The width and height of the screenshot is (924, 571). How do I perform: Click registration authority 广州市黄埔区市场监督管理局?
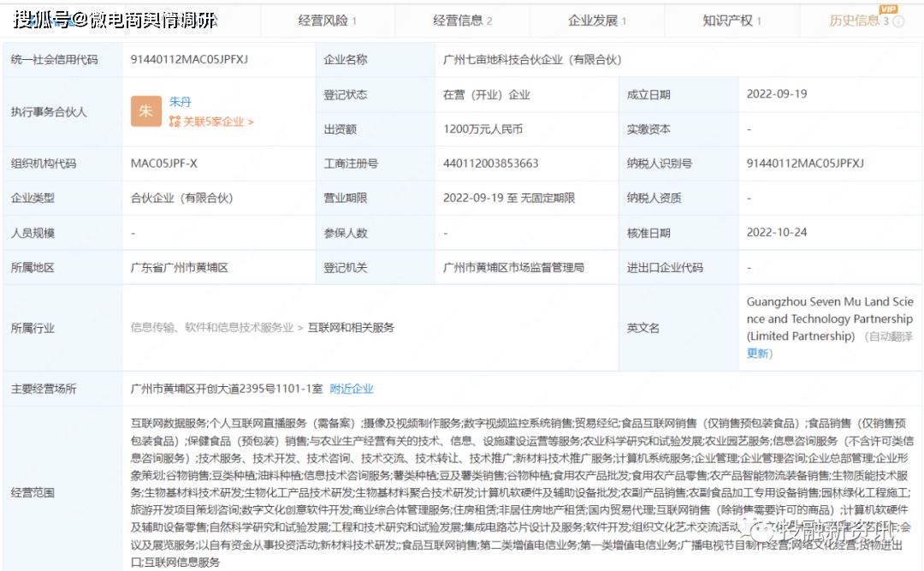(513, 267)
